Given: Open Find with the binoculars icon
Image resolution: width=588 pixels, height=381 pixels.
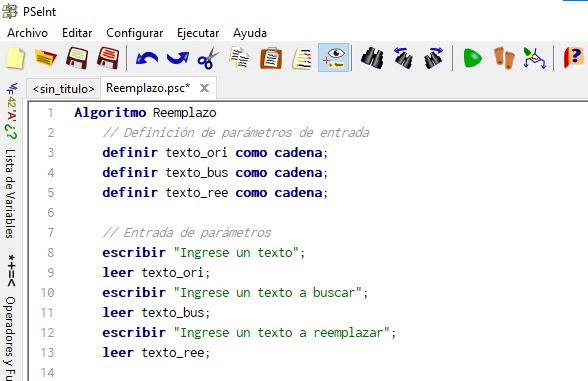Looking at the screenshot, I should click(372, 58).
